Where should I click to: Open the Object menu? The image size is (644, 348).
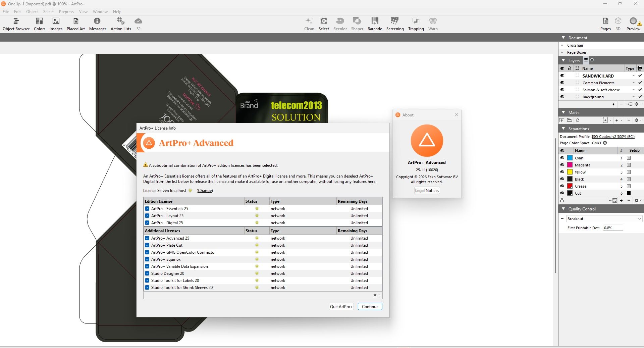point(32,12)
